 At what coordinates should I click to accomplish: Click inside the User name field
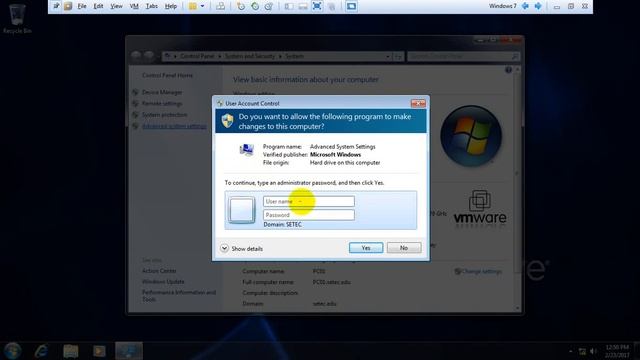tap(309, 201)
